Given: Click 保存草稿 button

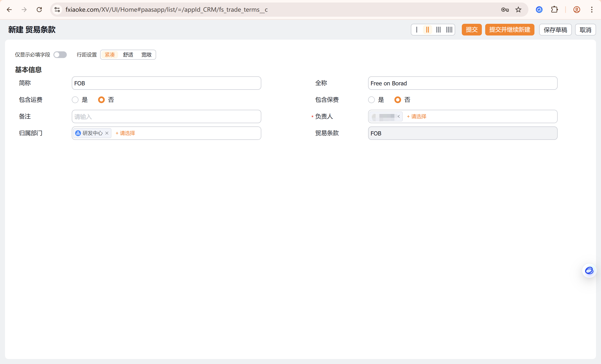Looking at the screenshot, I should (555, 30).
